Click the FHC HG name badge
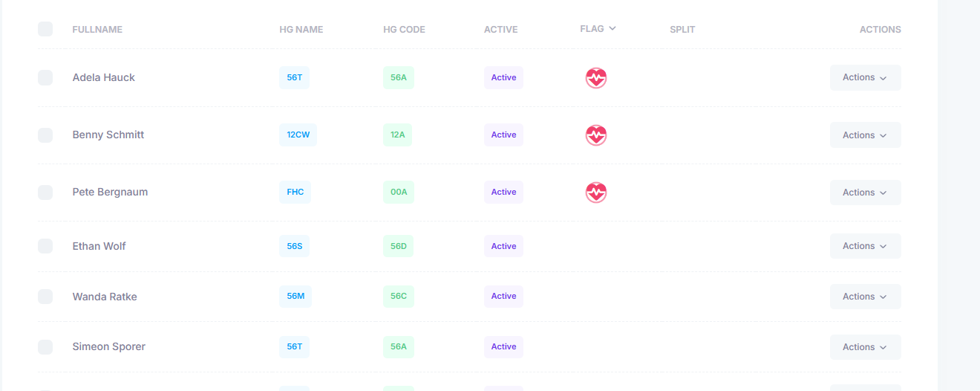The height and width of the screenshot is (391, 980). tap(295, 192)
